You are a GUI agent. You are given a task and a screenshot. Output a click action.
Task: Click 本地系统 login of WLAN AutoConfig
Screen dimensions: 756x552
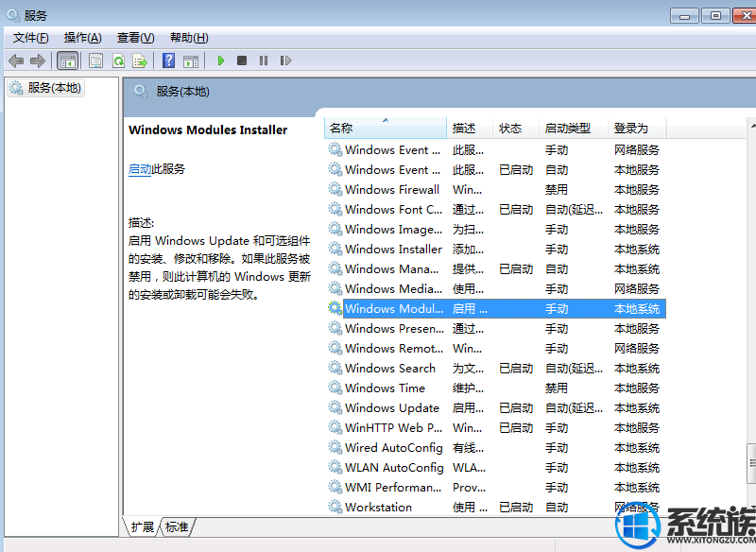tap(636, 468)
